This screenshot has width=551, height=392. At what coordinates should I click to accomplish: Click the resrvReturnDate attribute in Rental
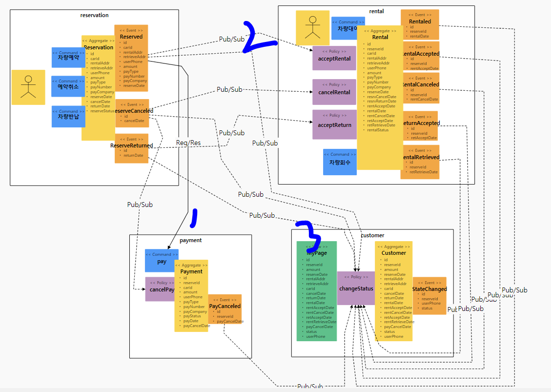(382, 101)
